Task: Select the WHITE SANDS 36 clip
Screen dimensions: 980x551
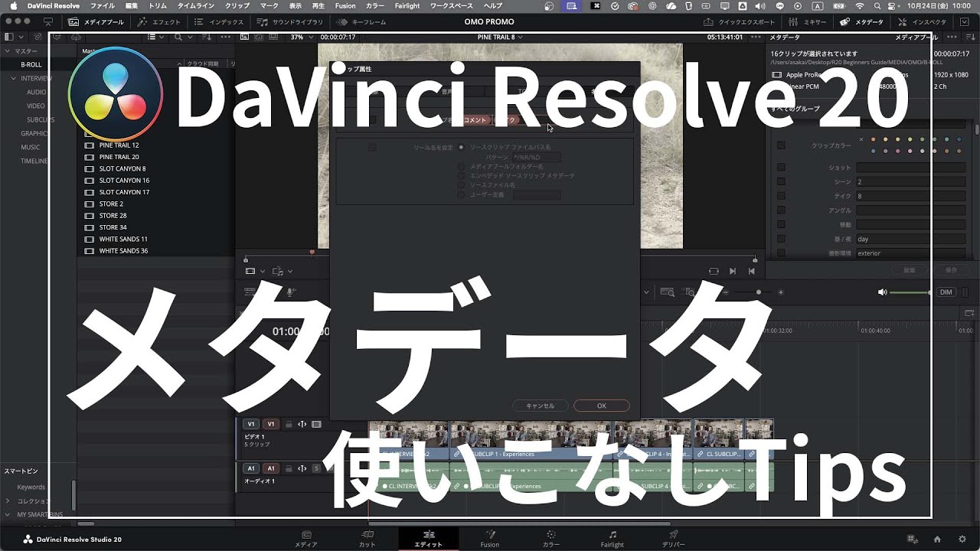Action: 123,251
